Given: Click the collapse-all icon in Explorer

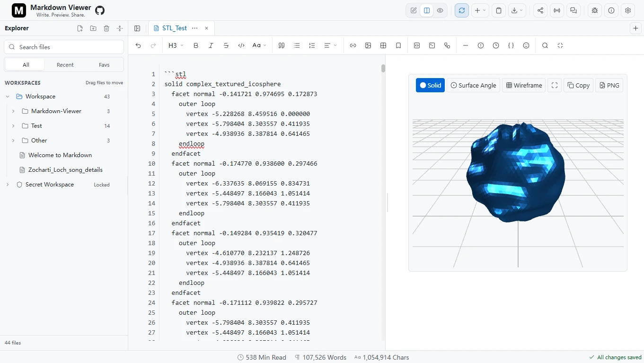Looking at the screenshot, I should click(x=120, y=28).
